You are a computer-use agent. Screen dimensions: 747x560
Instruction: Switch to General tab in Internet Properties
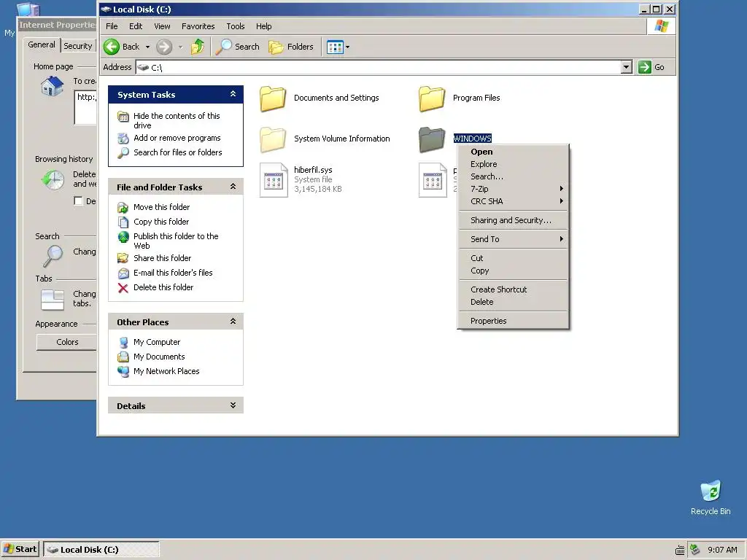(42, 44)
